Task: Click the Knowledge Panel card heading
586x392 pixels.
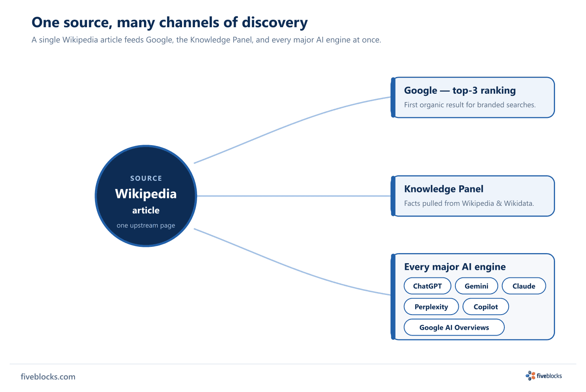Action: coord(444,189)
